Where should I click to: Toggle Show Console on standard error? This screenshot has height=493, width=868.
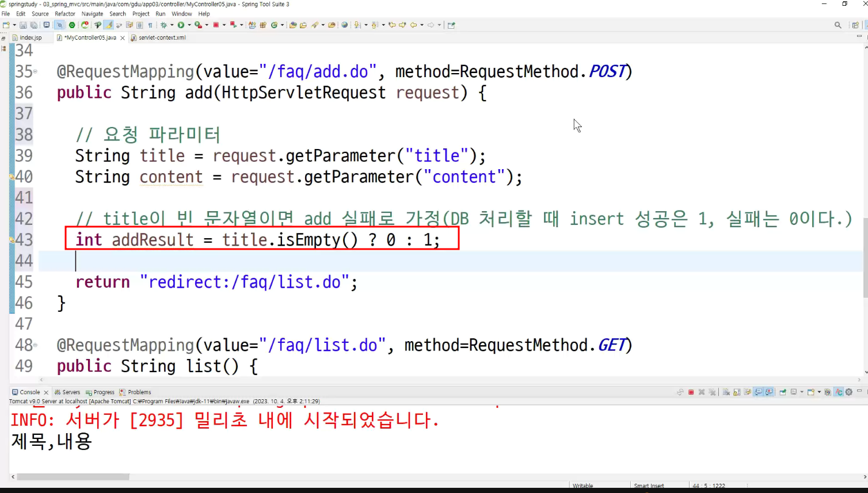768,392
